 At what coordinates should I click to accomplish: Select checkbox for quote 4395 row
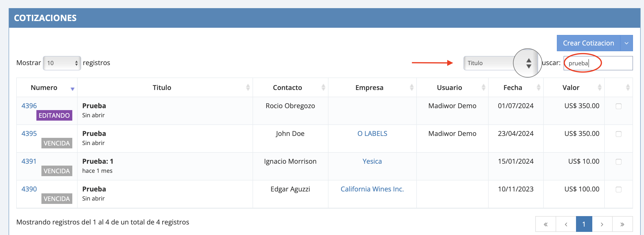618,134
